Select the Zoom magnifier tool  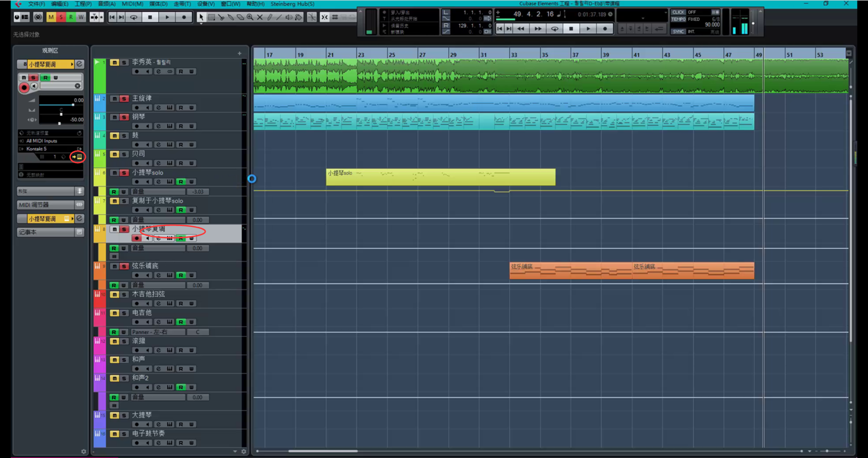[x=250, y=17]
